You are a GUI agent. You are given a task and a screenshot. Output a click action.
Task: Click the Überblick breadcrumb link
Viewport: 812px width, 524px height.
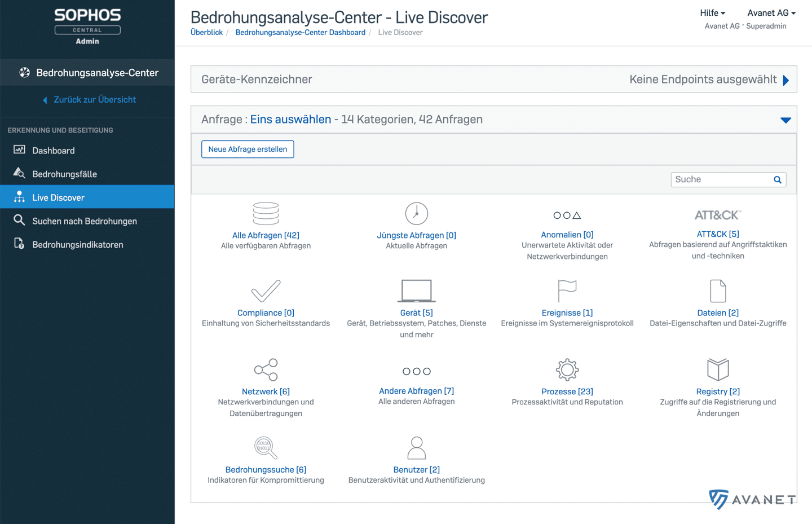[207, 33]
